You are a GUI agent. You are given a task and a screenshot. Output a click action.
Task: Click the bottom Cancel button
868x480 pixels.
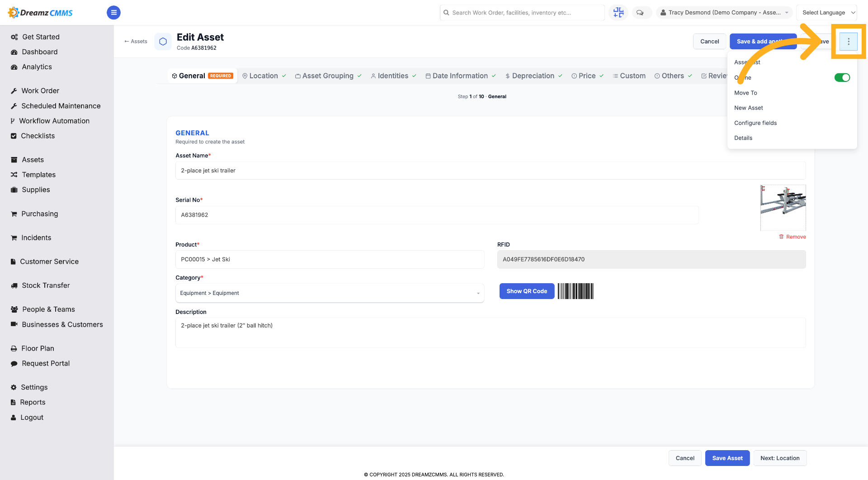(685, 458)
